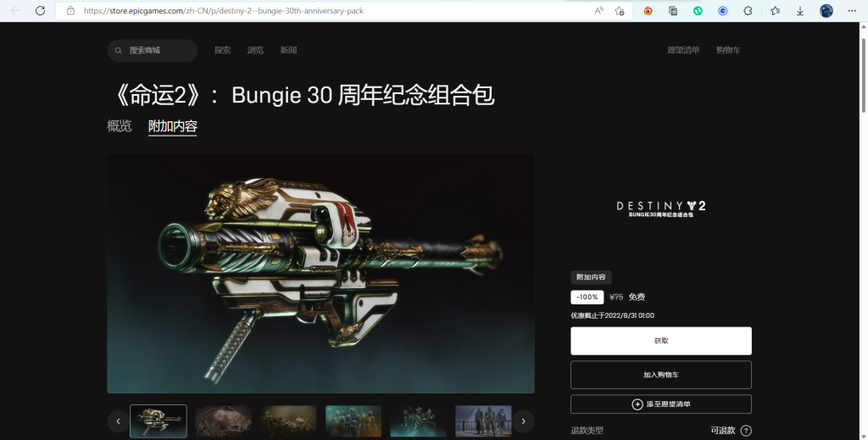Open the Favorites list icon
This screenshot has height=440, width=868.
tap(776, 10)
